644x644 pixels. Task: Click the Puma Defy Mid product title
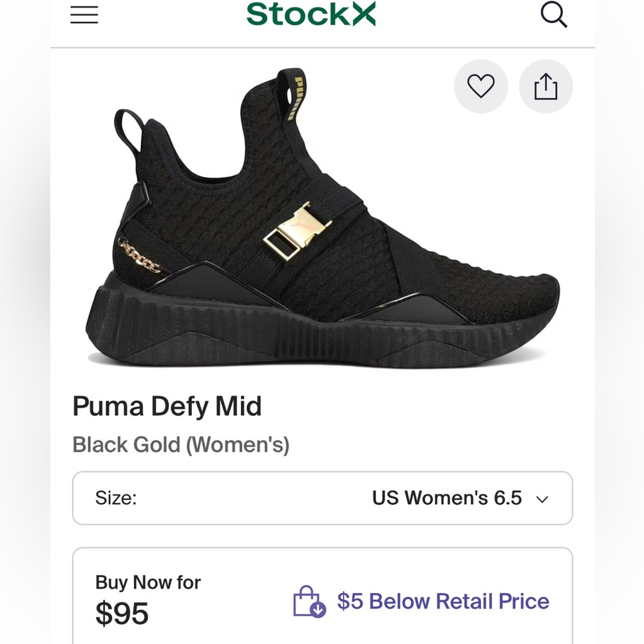point(167,406)
